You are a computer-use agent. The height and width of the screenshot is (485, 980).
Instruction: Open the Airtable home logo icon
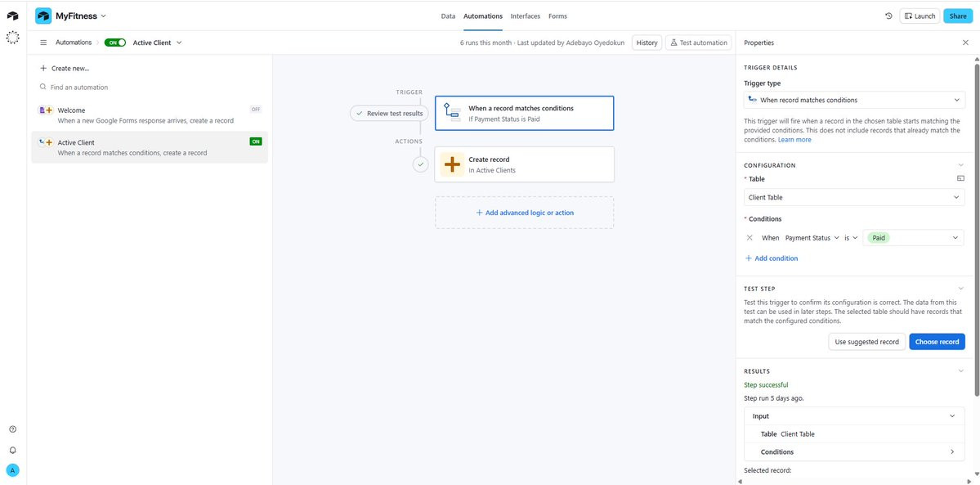12,16
